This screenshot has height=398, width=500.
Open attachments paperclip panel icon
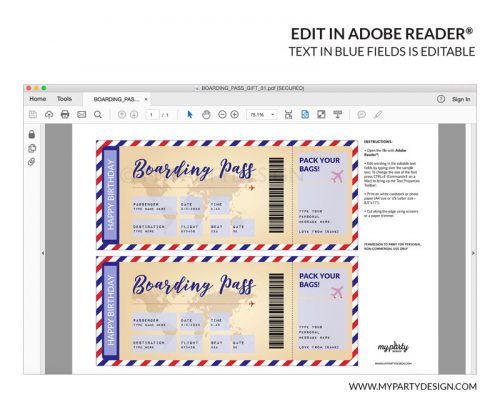point(32,162)
